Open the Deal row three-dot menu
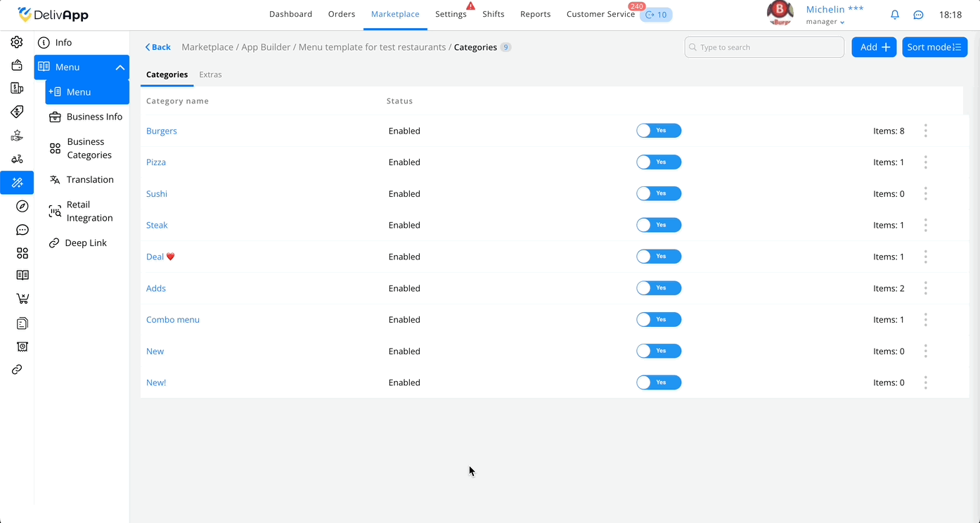 pos(926,257)
